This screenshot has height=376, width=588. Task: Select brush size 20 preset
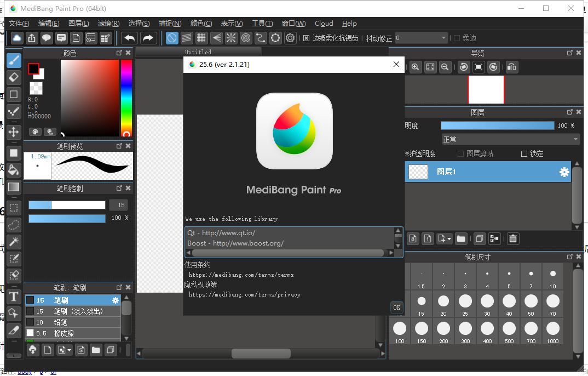443,304
